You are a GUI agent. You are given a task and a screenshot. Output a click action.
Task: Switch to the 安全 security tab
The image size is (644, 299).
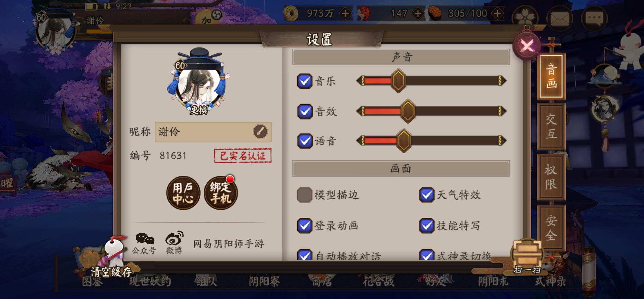point(551,227)
